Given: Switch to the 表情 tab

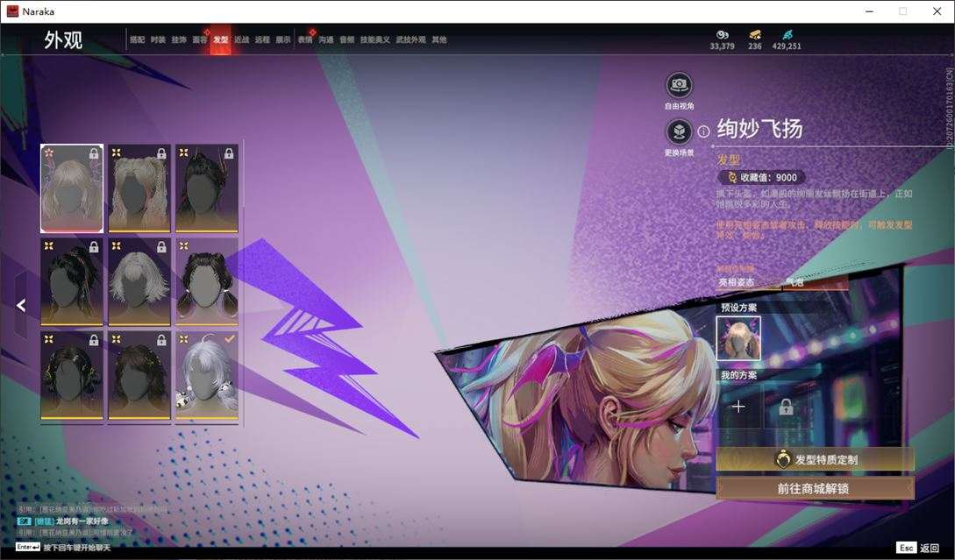Looking at the screenshot, I should pos(305,39).
